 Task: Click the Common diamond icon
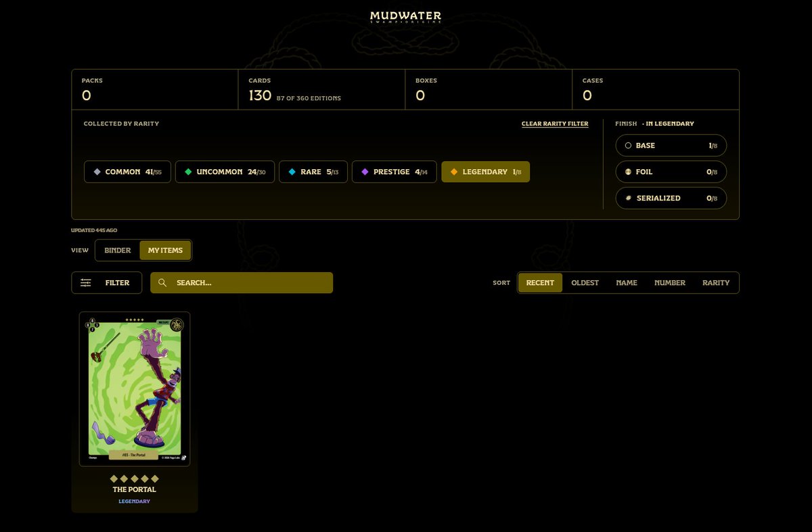(97, 172)
